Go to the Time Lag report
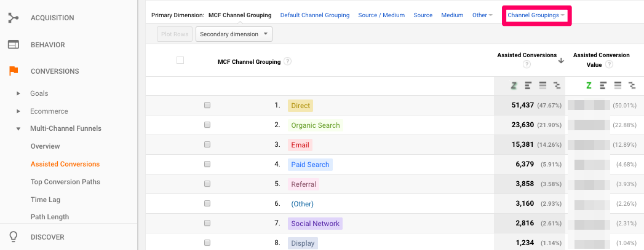Image resolution: width=644 pixels, height=250 pixels. click(x=46, y=200)
